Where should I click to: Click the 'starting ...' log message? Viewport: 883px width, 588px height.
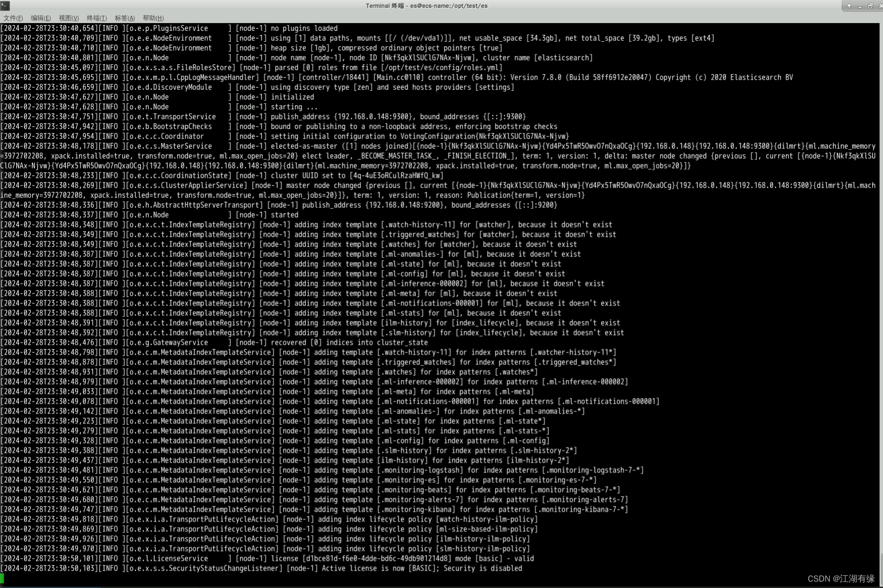(x=294, y=107)
